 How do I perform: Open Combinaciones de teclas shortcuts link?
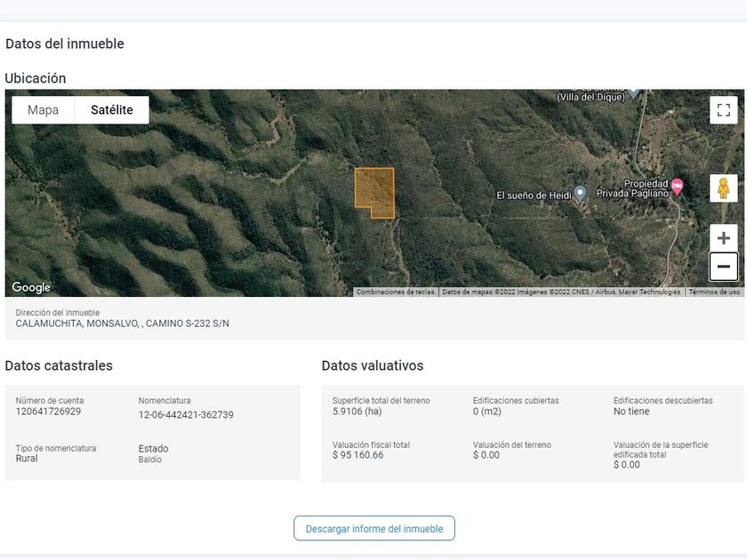396,292
